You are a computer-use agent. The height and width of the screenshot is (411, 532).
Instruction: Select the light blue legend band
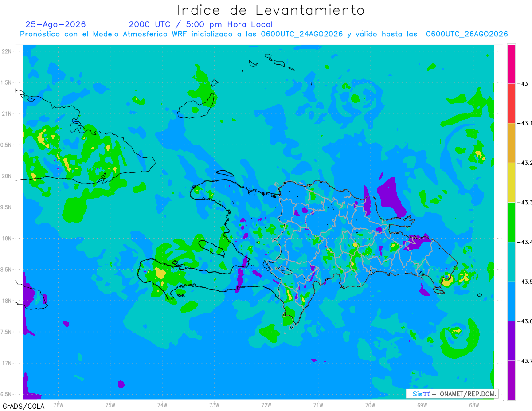(x=511, y=301)
